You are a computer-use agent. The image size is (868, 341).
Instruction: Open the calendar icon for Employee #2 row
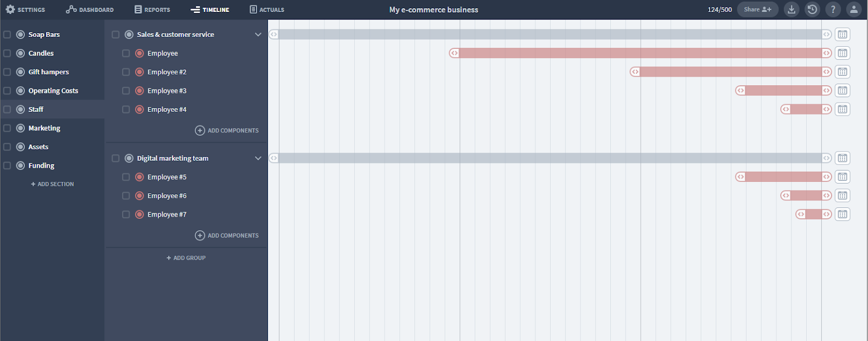coord(843,72)
